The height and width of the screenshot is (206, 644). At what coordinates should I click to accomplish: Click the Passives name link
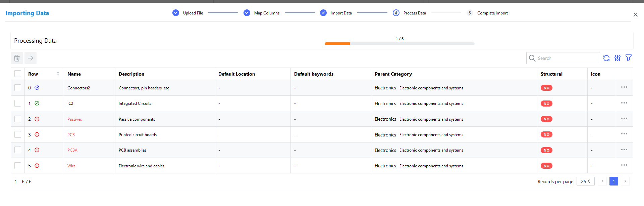click(x=74, y=119)
